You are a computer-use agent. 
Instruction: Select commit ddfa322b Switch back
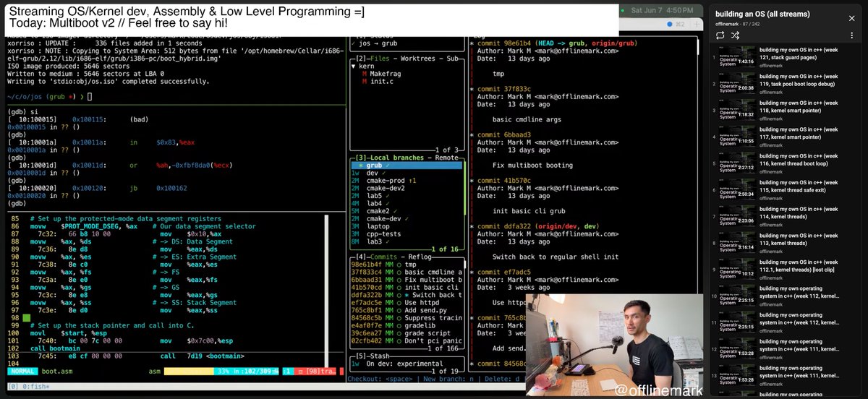point(406,295)
